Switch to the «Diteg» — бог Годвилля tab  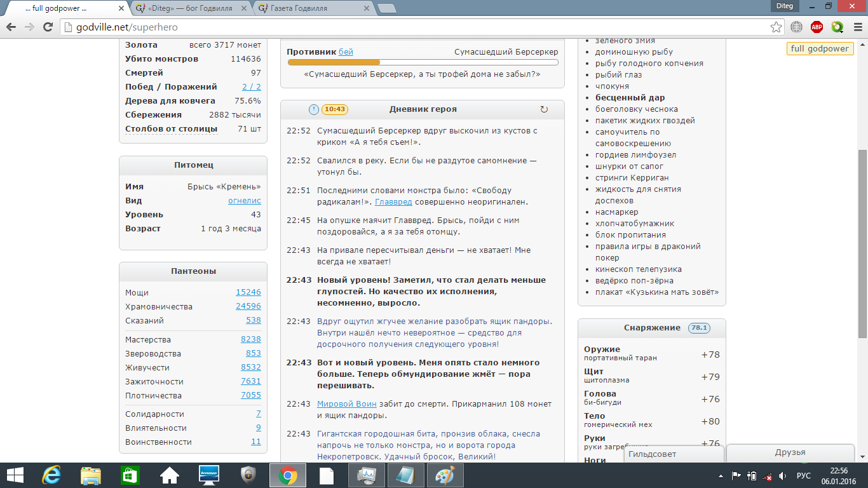point(189,8)
